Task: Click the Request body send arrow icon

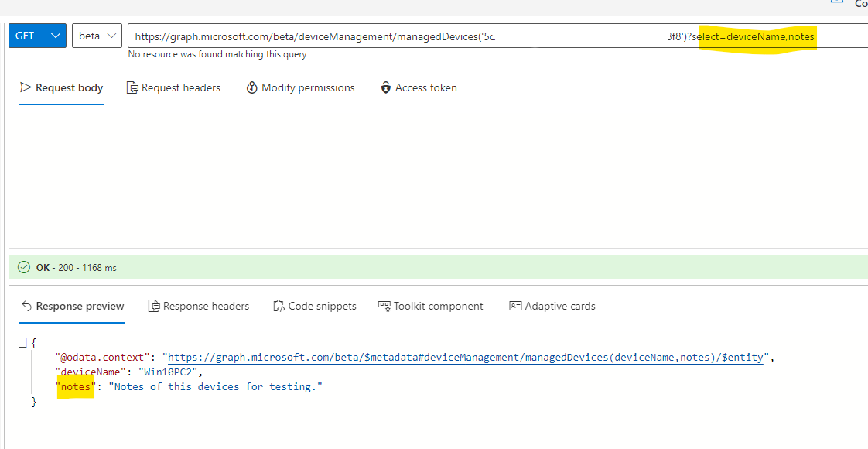Action: point(26,87)
